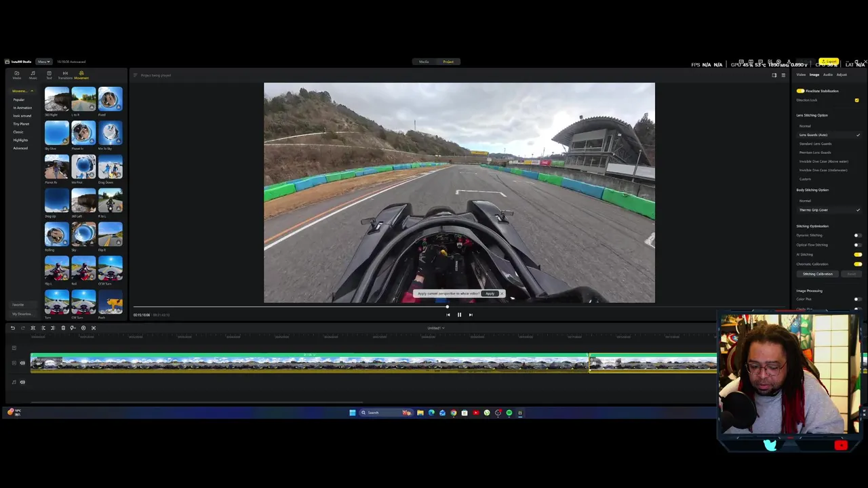This screenshot has width=868, height=488.
Task: Open Windows Start menu
Action: click(x=353, y=413)
